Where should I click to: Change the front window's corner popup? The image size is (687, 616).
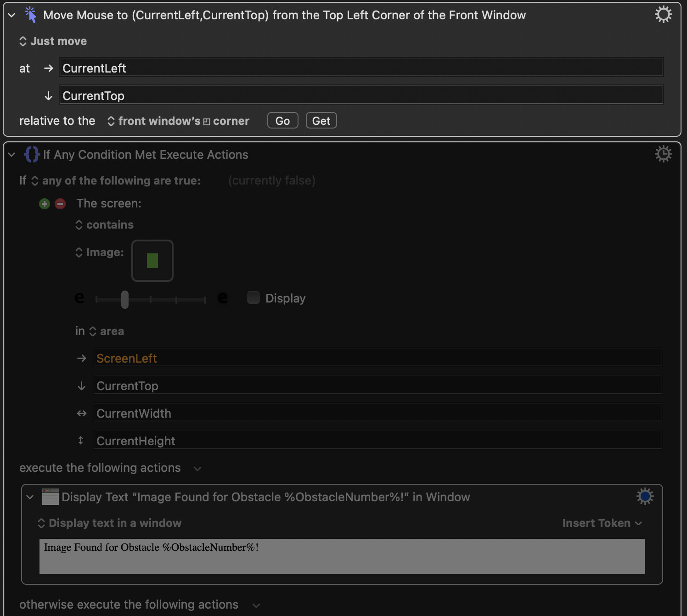point(178,121)
